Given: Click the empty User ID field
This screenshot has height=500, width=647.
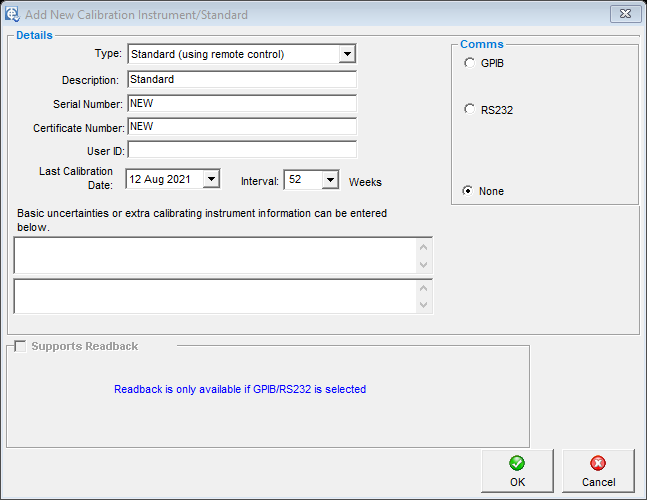Looking at the screenshot, I should pyautogui.click(x=240, y=150).
